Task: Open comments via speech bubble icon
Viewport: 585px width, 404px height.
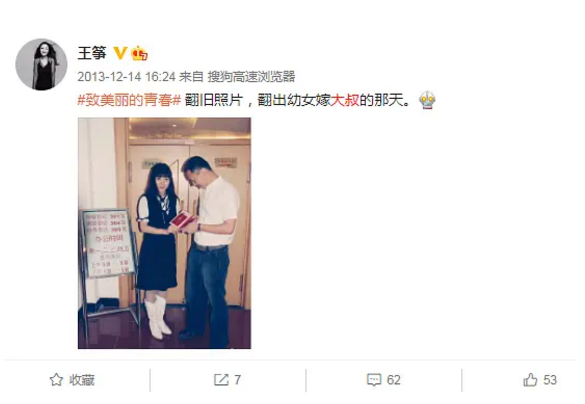Action: coord(374,380)
